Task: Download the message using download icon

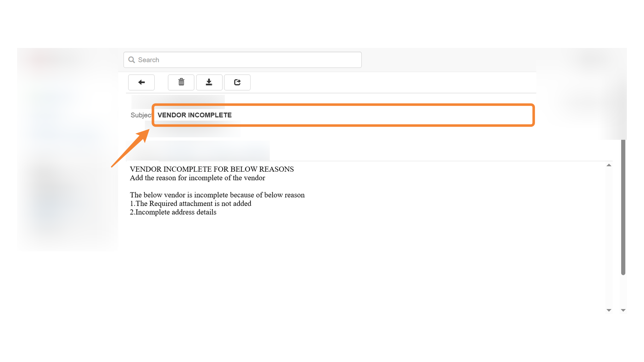Action: (209, 82)
